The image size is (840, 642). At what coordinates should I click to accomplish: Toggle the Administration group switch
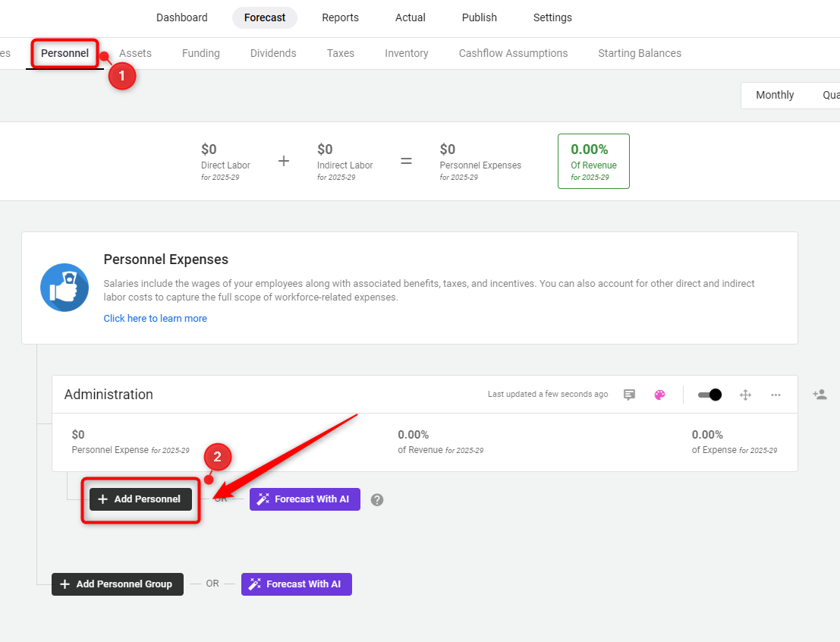(x=709, y=395)
